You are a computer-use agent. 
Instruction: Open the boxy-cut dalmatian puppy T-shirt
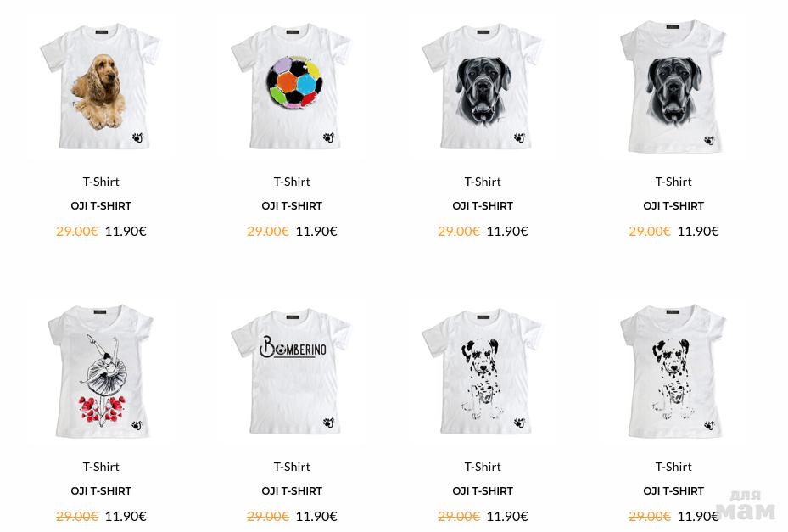[x=482, y=371]
